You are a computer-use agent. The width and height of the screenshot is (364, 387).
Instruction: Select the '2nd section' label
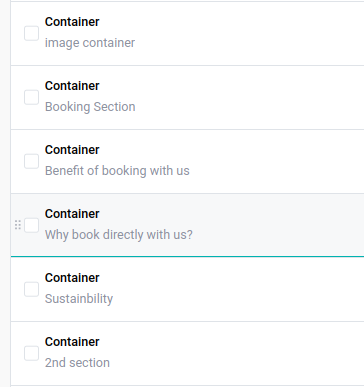pyautogui.click(x=77, y=363)
